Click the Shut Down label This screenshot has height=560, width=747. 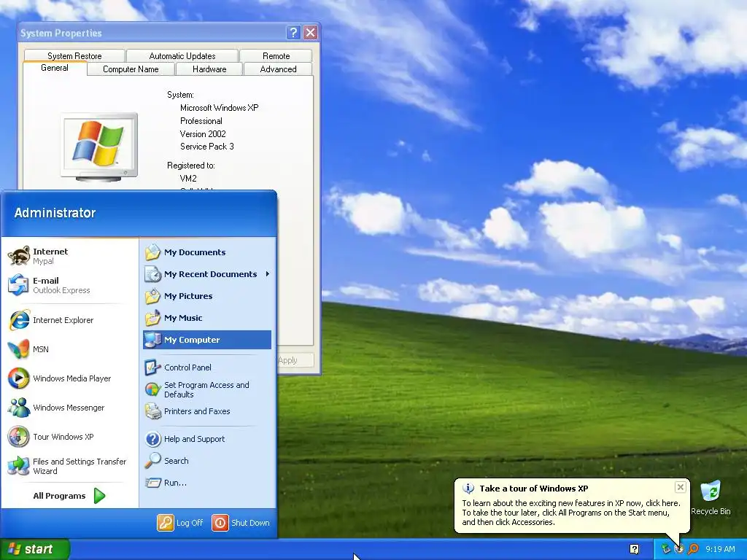[250, 523]
